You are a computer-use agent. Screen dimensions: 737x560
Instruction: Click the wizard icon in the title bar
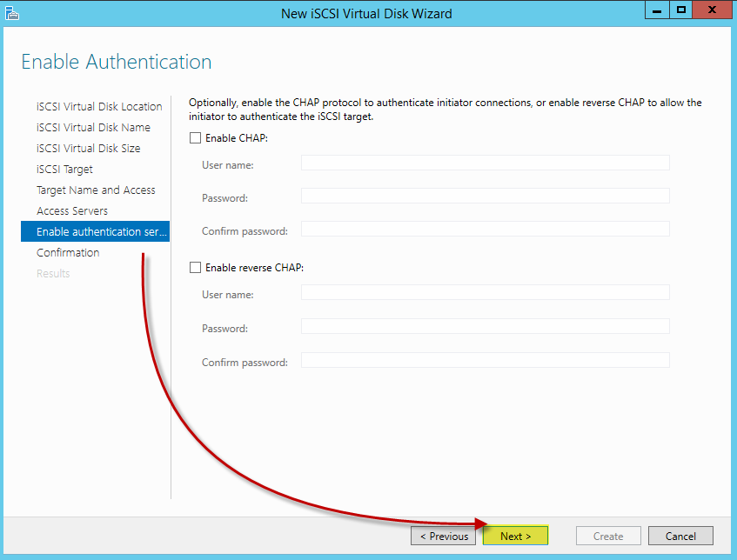[12, 13]
